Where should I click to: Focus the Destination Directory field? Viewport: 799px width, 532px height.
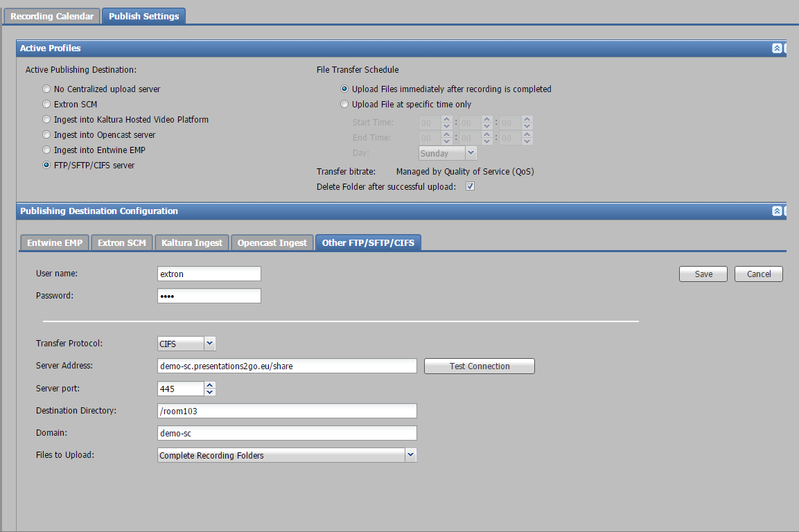[x=287, y=411]
